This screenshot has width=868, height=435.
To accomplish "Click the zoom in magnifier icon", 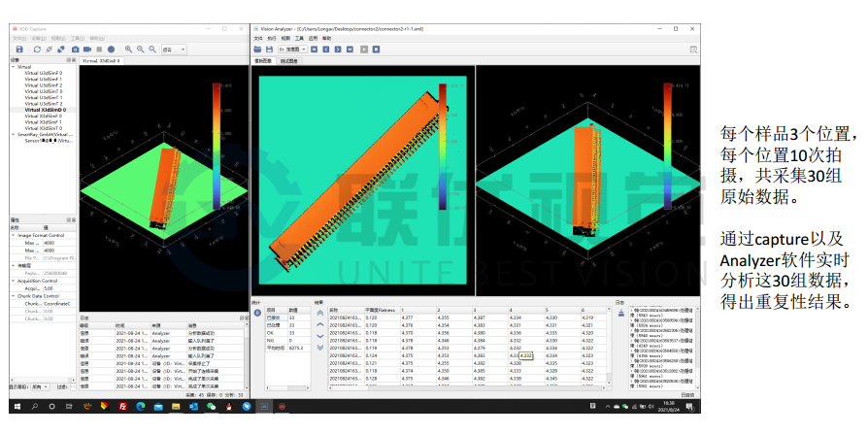I will (x=127, y=49).
